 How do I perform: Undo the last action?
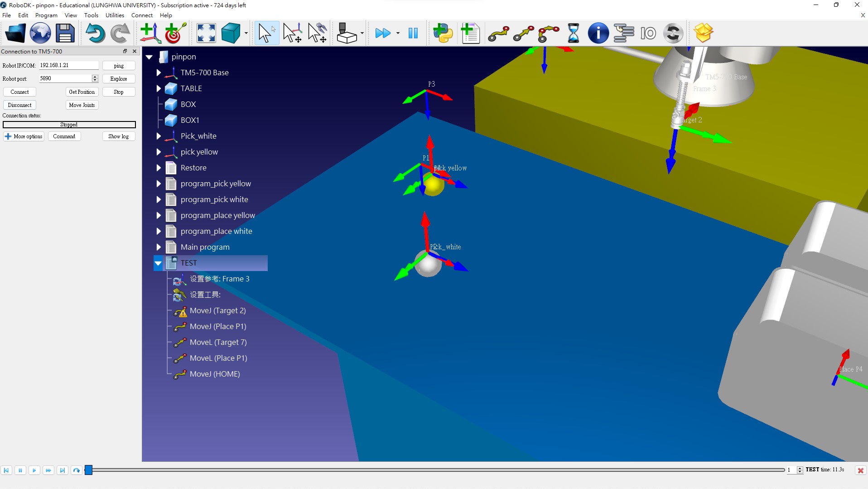[x=95, y=33]
